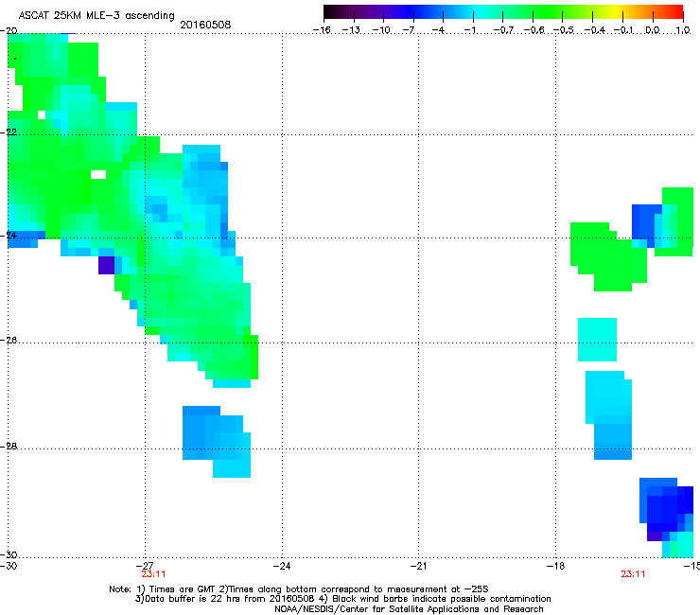This screenshot has width=700, height=615.
Task: Click the title 'ASCAT 25KM MLE-3 ascending'
Action: pyautogui.click(x=96, y=16)
